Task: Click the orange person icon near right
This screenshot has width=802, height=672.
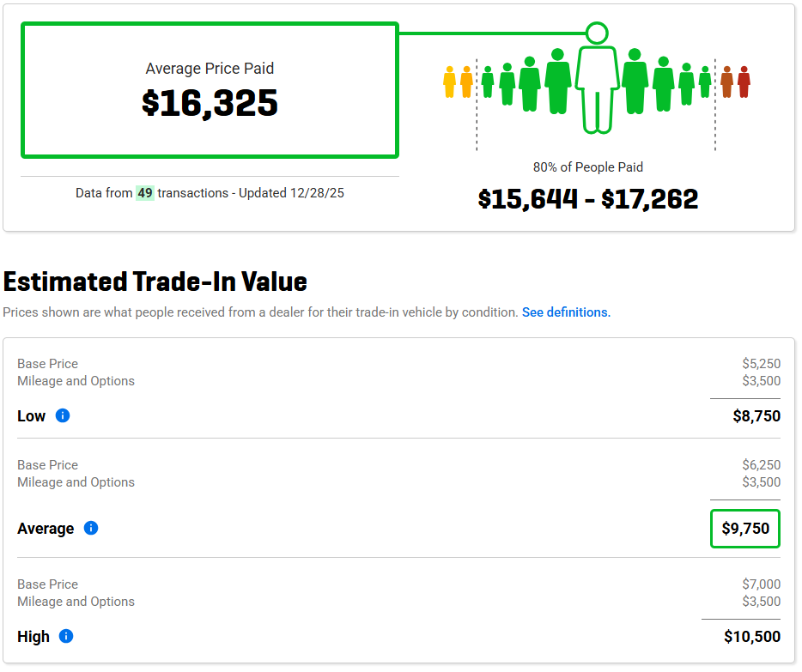Action: 726,82
